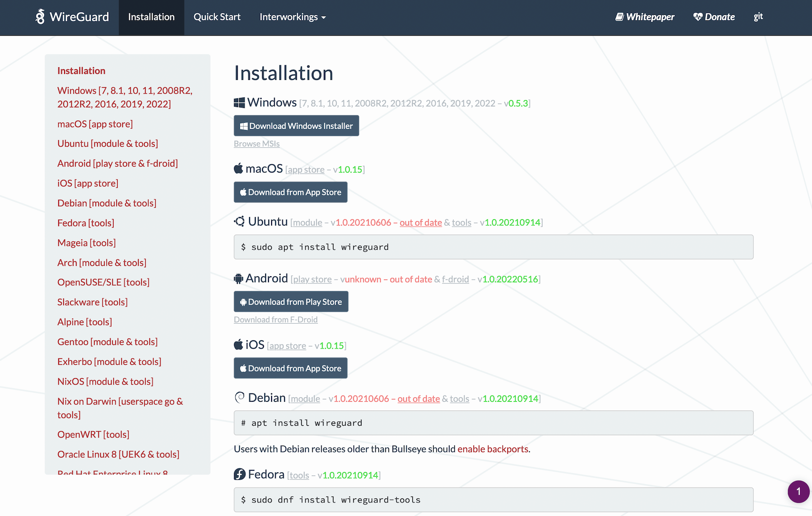This screenshot has height=516, width=812.
Task: Go to the Installation nav tab
Action: click(x=151, y=17)
